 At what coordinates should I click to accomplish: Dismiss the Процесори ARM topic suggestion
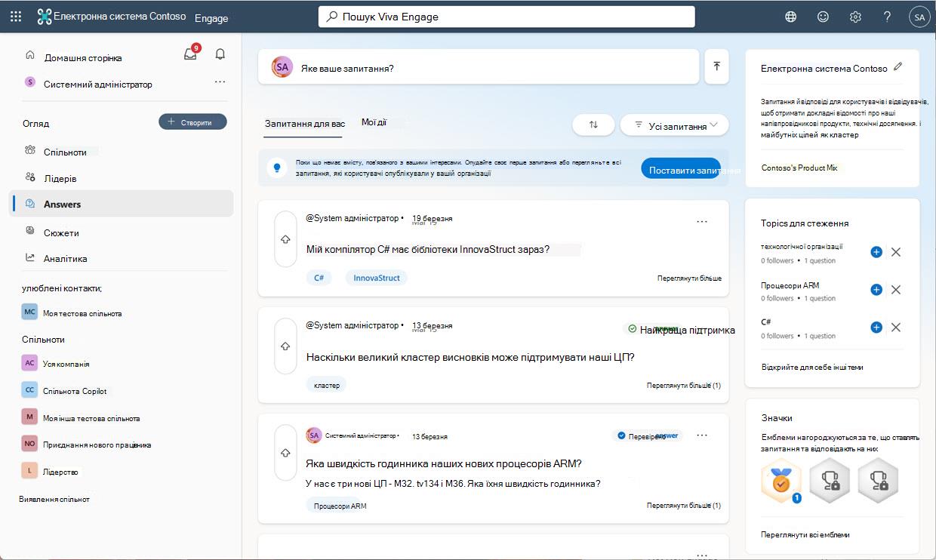[x=896, y=290]
